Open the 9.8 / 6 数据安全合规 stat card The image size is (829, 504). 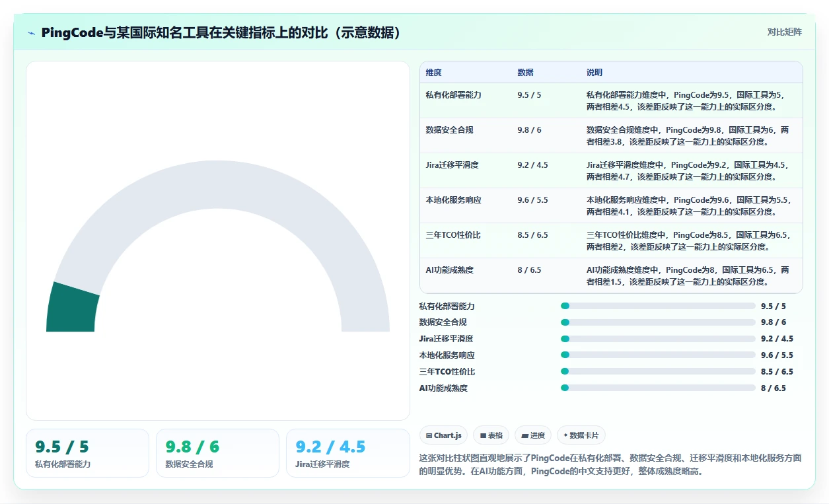click(217, 453)
